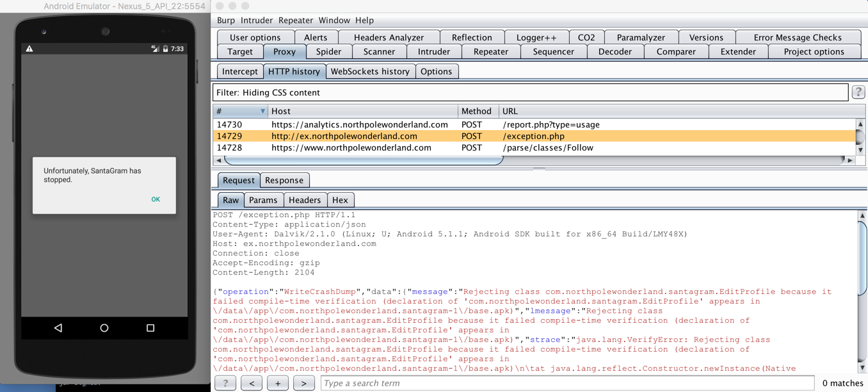Click the history table scroll-right arrow
The width and height of the screenshot is (868, 392).
coord(850,160)
